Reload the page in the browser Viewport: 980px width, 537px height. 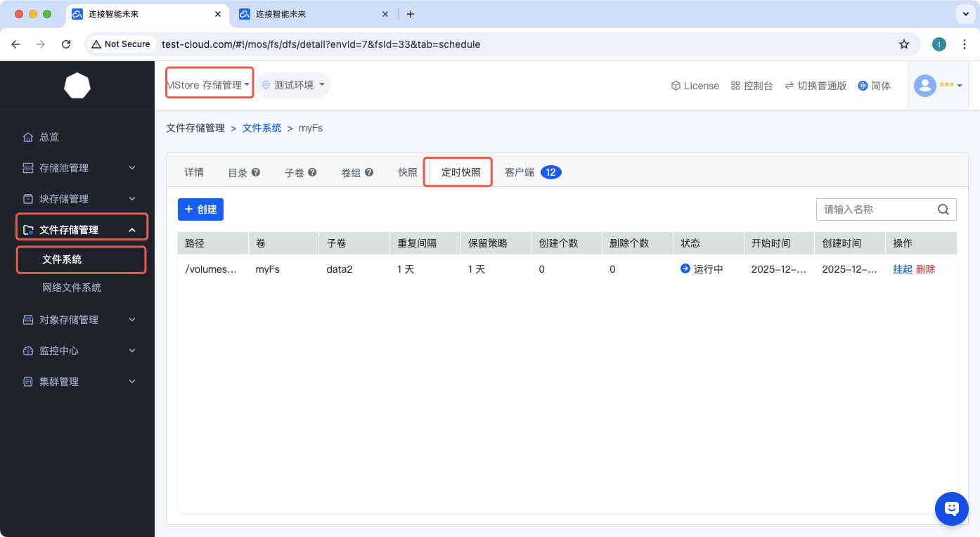[x=66, y=44]
